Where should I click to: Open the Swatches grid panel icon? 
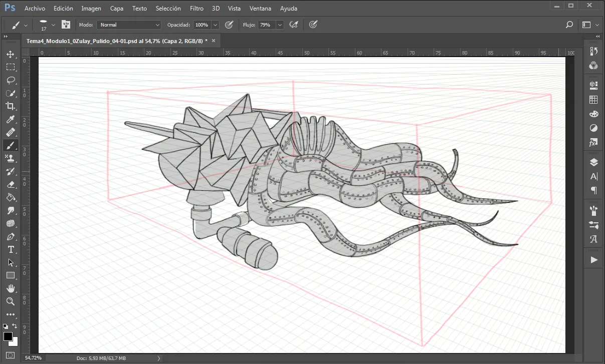pos(594,100)
